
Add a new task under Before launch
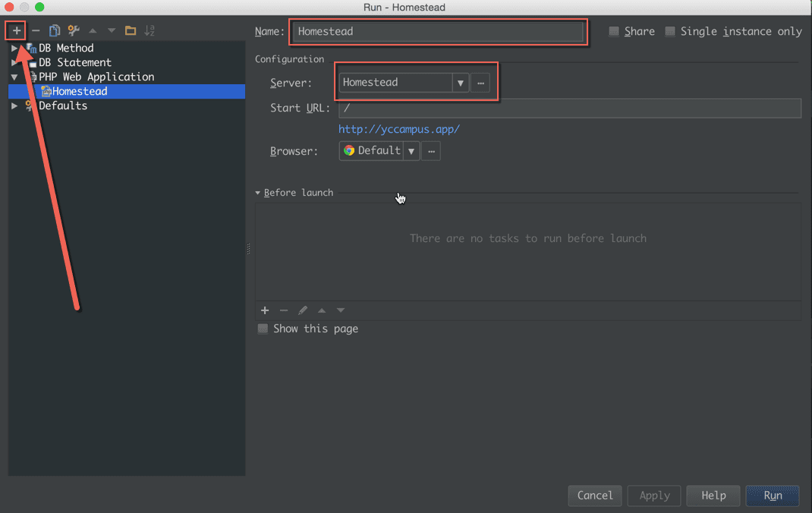pyautogui.click(x=265, y=310)
